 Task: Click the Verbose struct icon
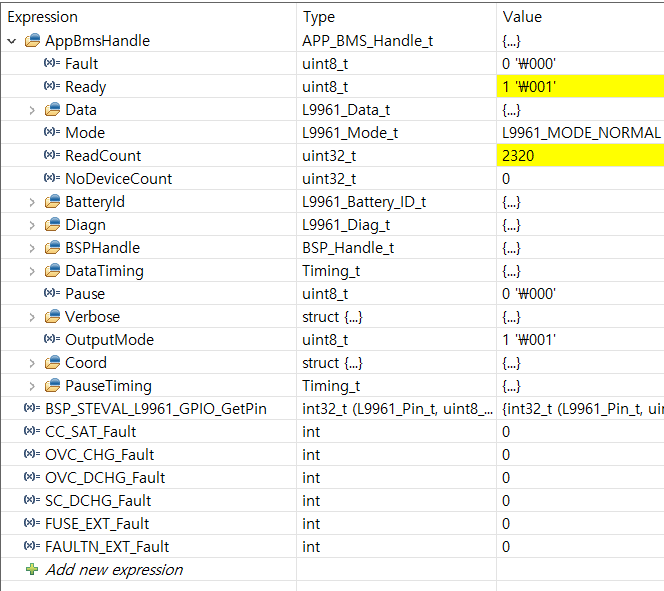pyautogui.click(x=53, y=317)
